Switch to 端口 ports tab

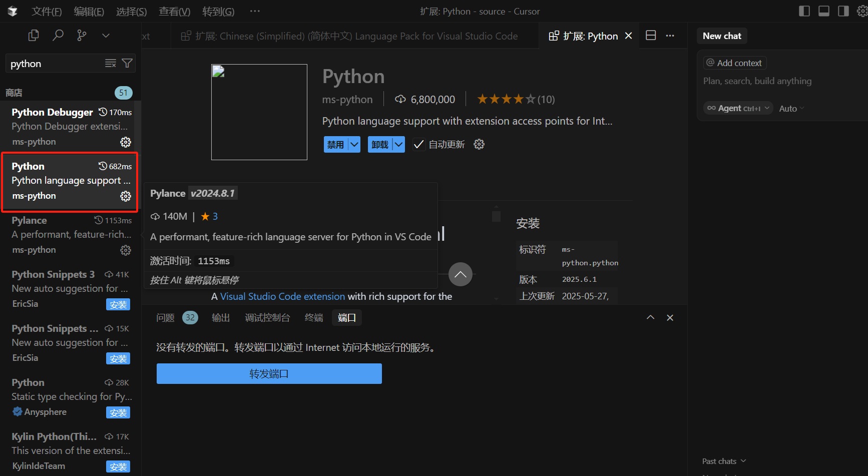(347, 318)
